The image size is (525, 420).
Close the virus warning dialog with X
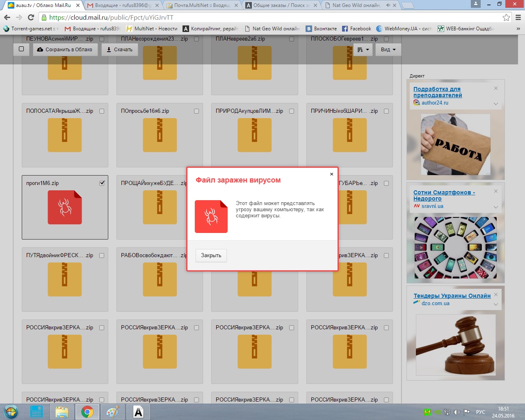(x=332, y=174)
